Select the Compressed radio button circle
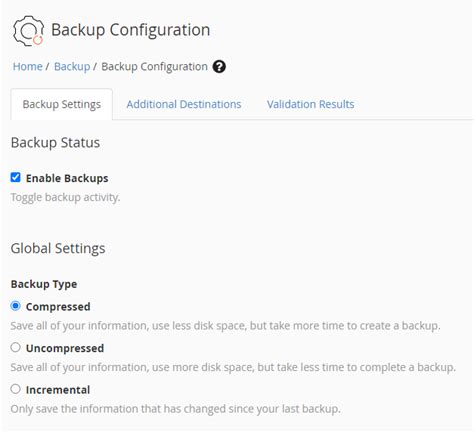 [x=15, y=306]
